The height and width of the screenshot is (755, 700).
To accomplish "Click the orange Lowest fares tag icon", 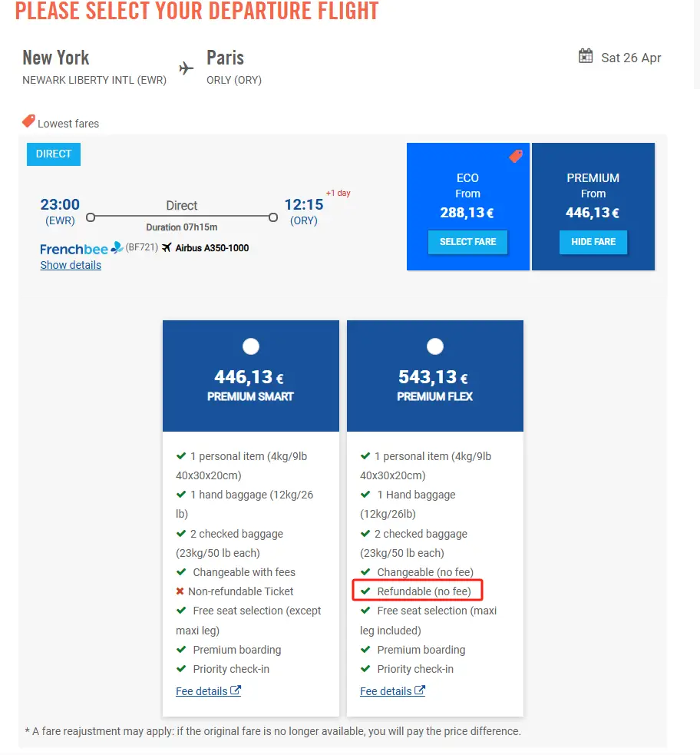I will click(x=28, y=121).
